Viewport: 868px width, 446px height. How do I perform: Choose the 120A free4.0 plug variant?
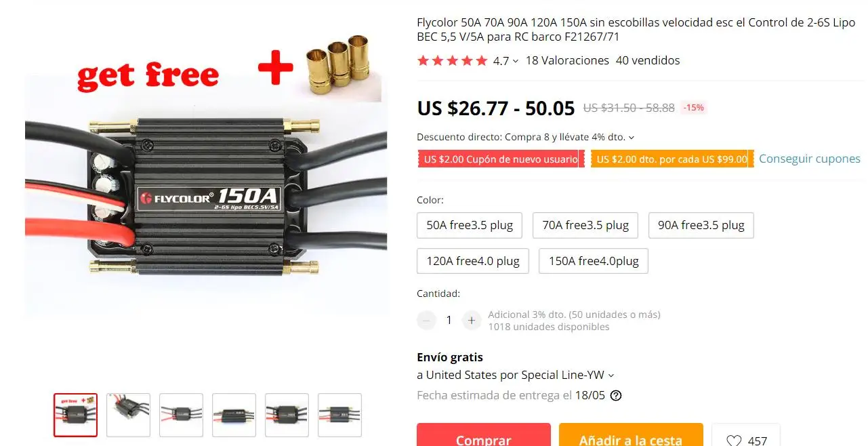pos(473,261)
